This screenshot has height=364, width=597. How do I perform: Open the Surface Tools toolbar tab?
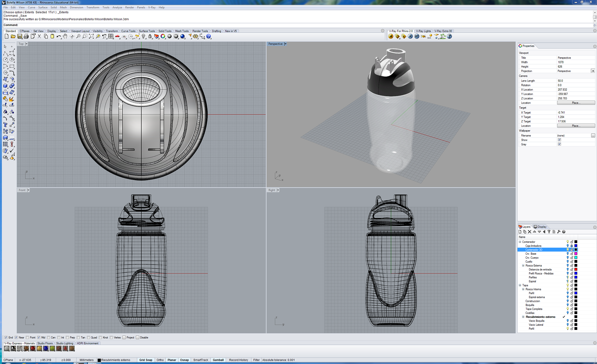point(146,31)
